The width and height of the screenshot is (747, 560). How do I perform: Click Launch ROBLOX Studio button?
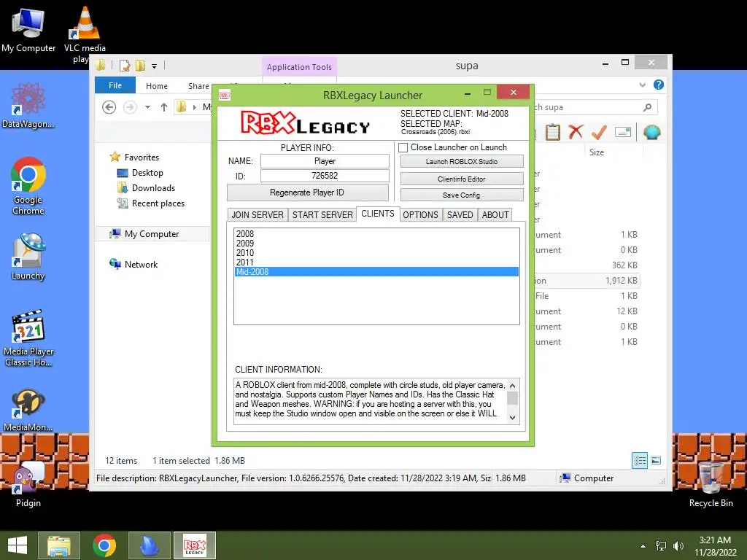point(462,161)
